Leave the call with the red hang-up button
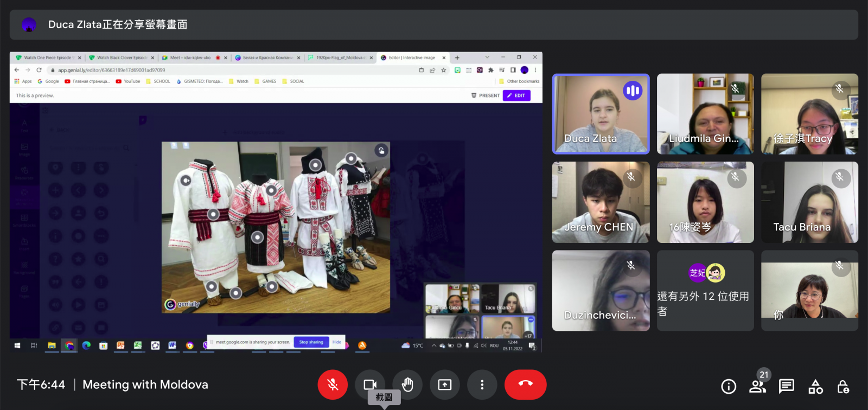868x410 pixels. (x=525, y=385)
